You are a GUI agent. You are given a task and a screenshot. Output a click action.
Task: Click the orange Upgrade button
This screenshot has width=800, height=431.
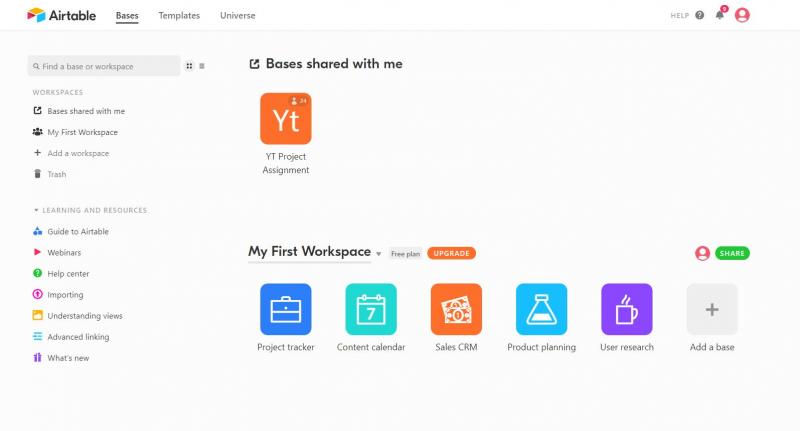coord(451,253)
